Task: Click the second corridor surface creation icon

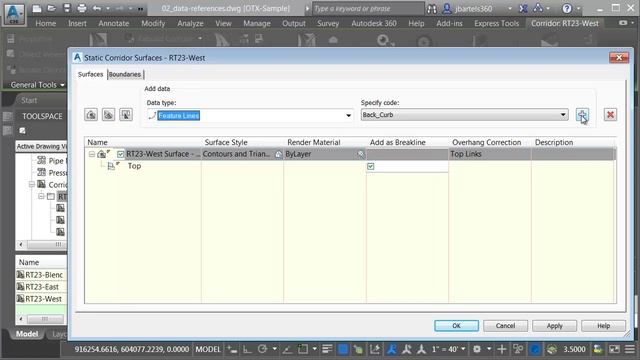Action: click(108, 115)
